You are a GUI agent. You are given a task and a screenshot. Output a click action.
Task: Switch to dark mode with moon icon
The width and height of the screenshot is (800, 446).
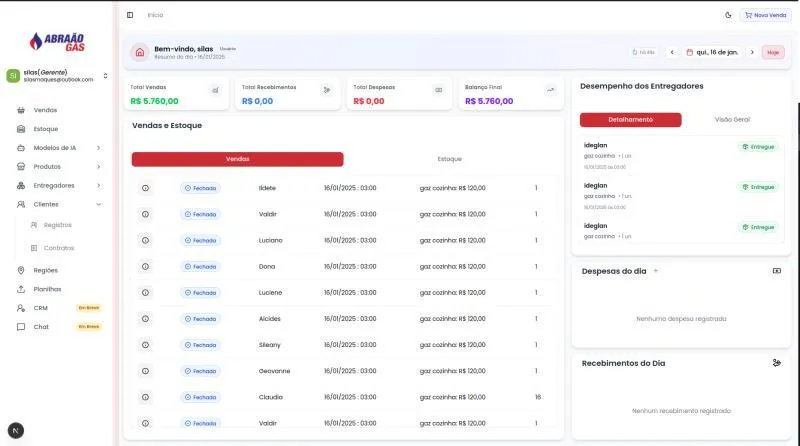tap(727, 15)
